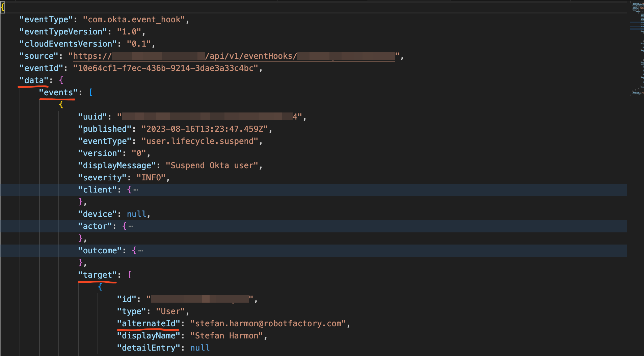The height and width of the screenshot is (356, 644).
Task: Click the "detailEntry" key
Action: click(x=149, y=348)
